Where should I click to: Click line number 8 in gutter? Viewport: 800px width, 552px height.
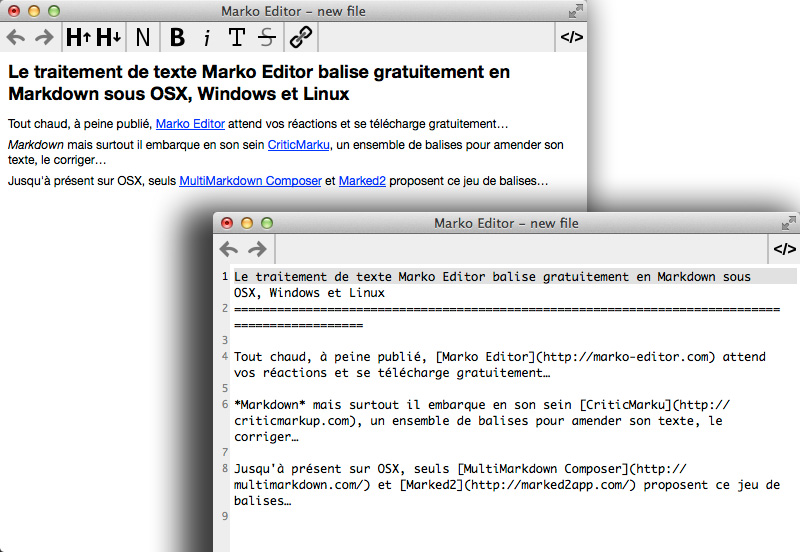[225, 468]
